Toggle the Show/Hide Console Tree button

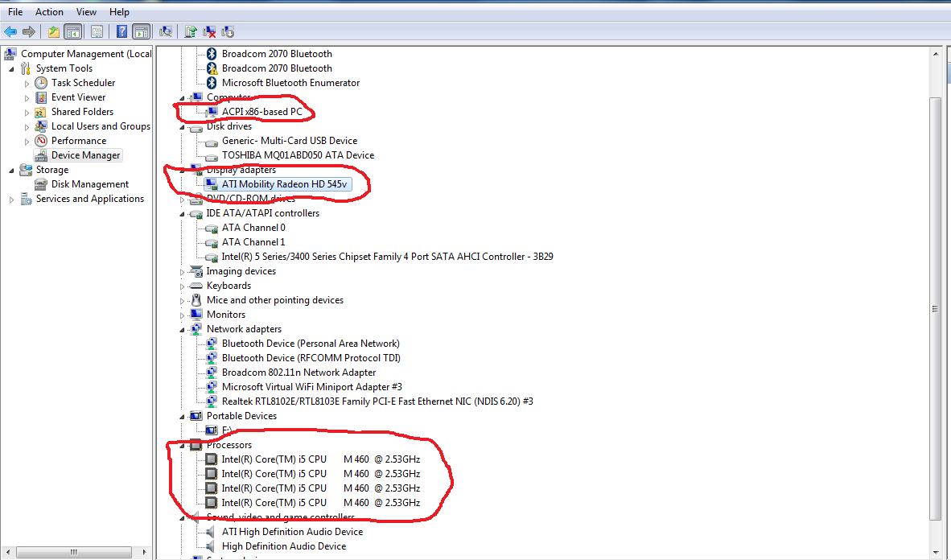73,31
